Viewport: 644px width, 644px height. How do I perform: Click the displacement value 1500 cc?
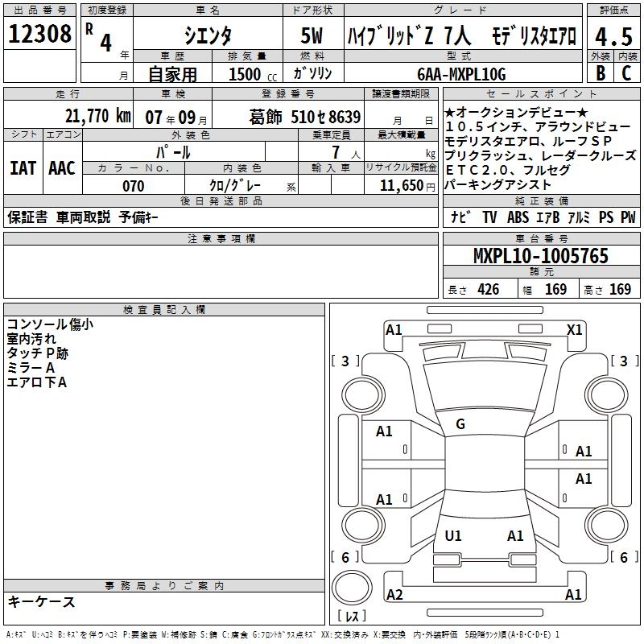click(253, 74)
